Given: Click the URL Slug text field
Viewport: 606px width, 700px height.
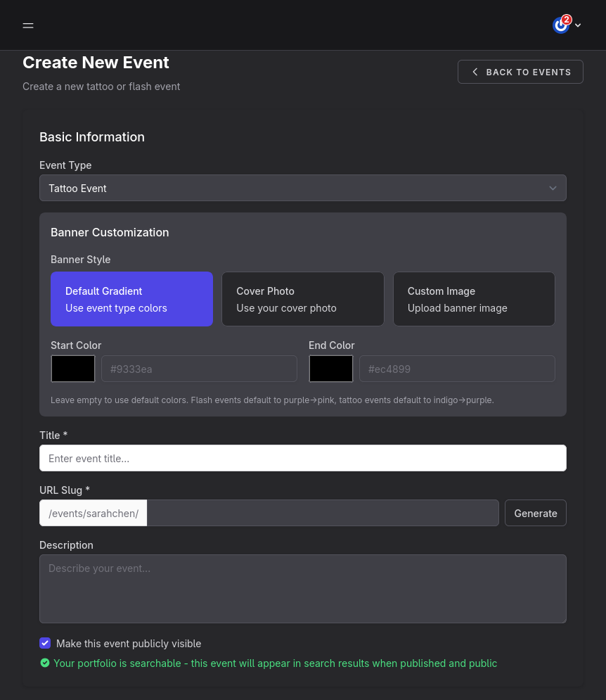Looking at the screenshot, I should pyautogui.click(x=323, y=513).
